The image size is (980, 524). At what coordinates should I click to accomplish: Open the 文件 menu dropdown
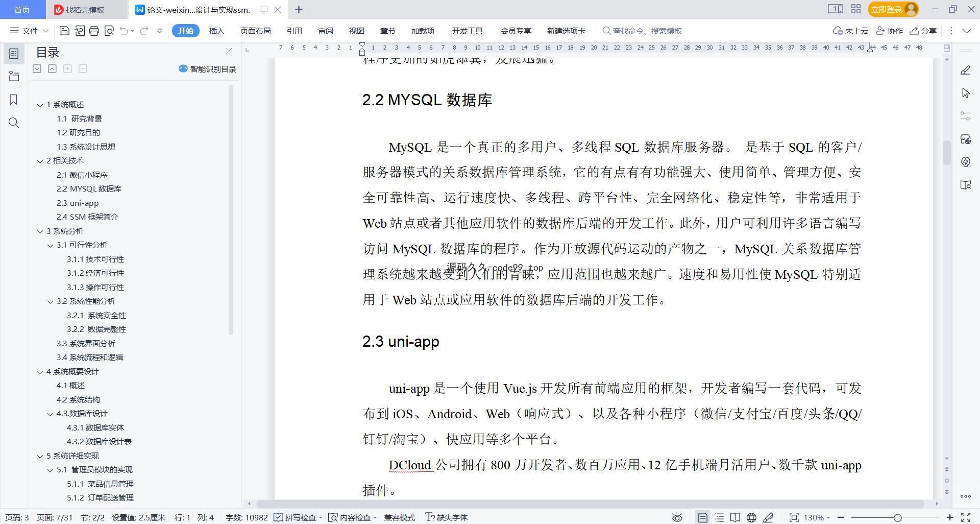(29, 31)
